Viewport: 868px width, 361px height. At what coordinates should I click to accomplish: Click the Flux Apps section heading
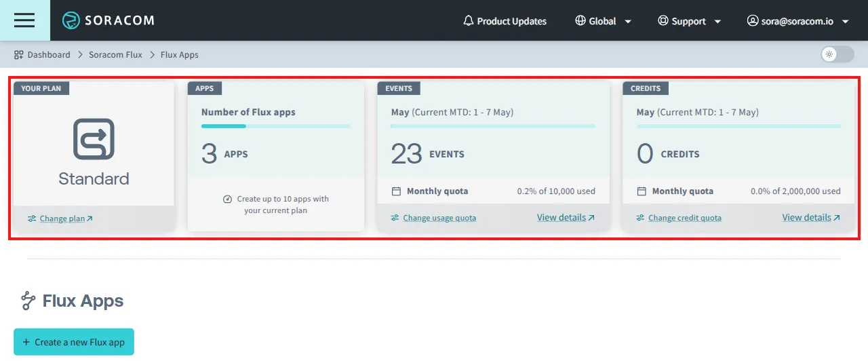pos(83,301)
